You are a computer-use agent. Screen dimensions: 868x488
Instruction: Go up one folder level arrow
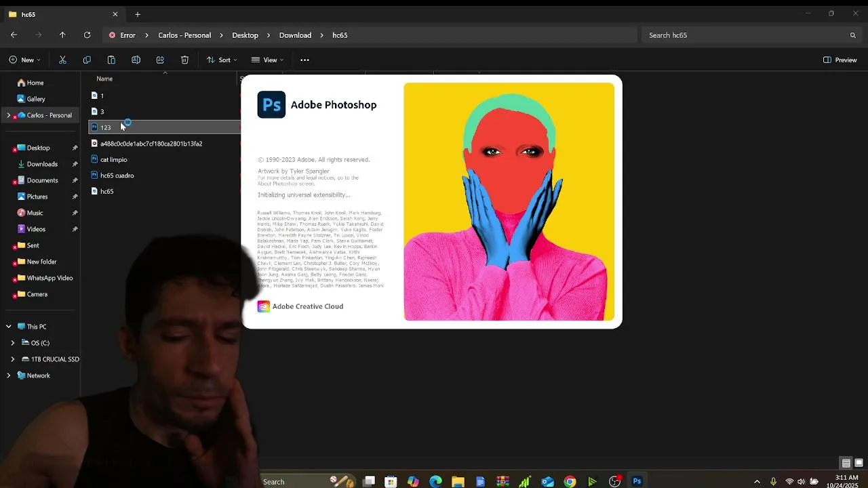coord(62,35)
